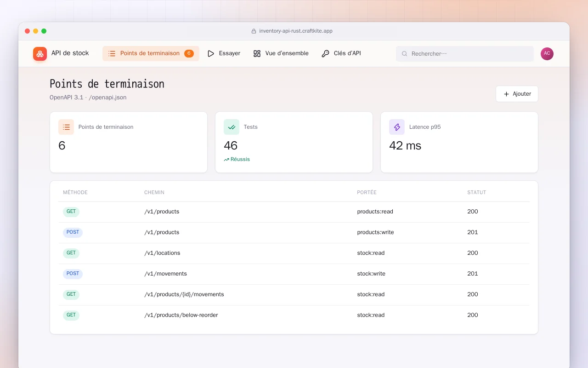Viewport: 588px width, 368px height.
Task: Click the badge showing 6 in nav tab
Action: pyautogui.click(x=189, y=53)
